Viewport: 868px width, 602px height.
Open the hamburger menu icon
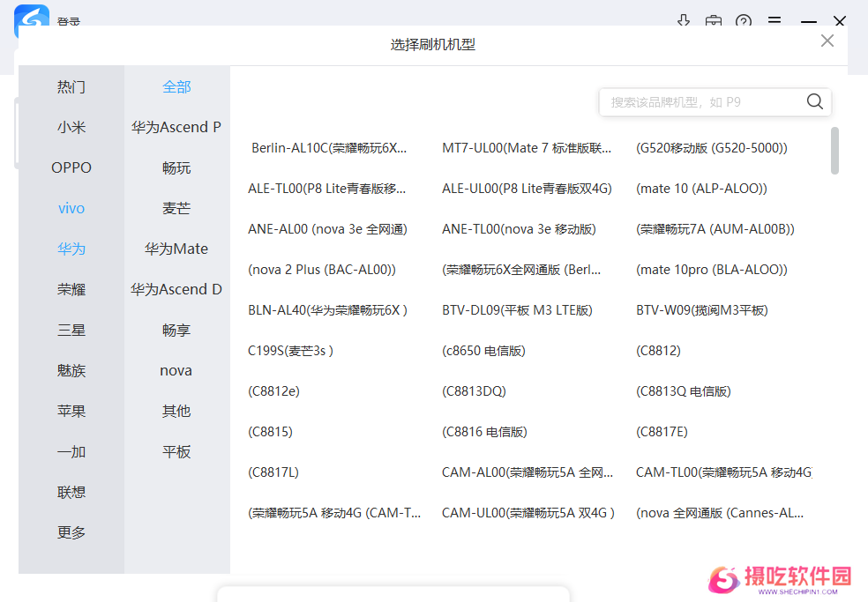[774, 20]
